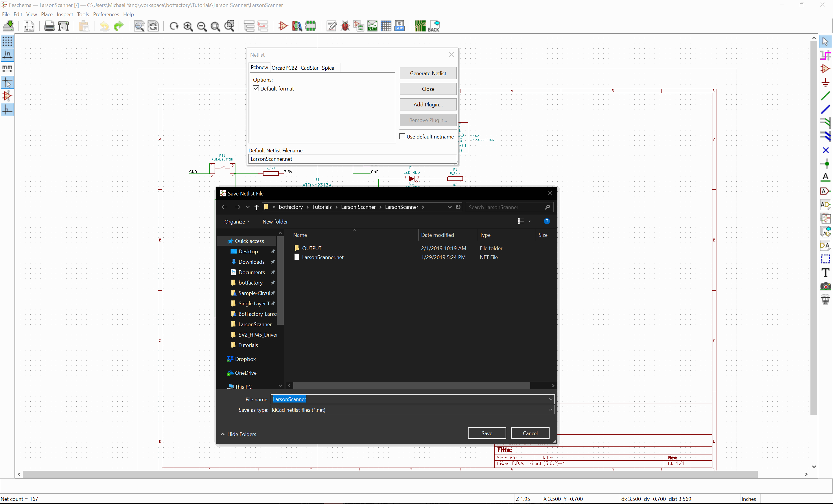Select the Generate netlist NET toolbar icon
833x504 pixels.
pyautogui.click(x=372, y=26)
